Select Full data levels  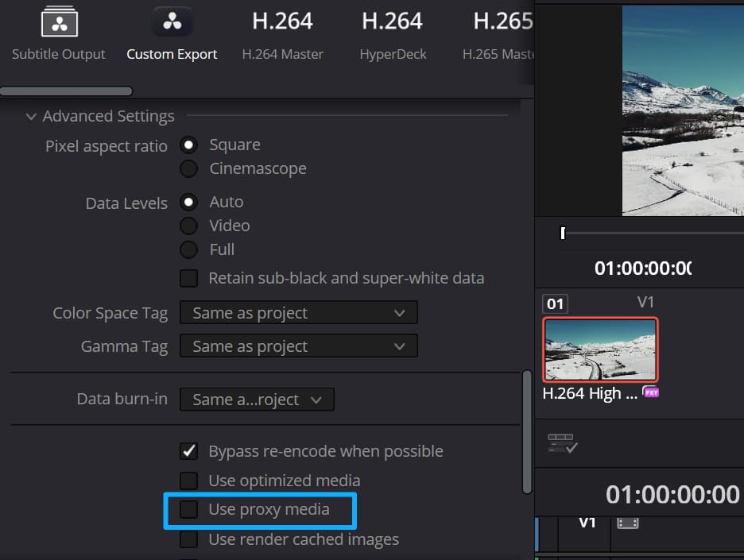[188, 249]
